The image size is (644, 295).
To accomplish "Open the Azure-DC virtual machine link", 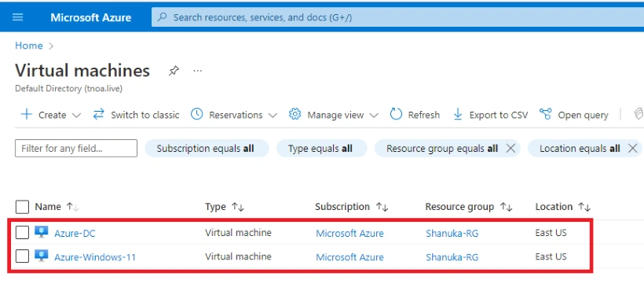I will click(x=75, y=234).
